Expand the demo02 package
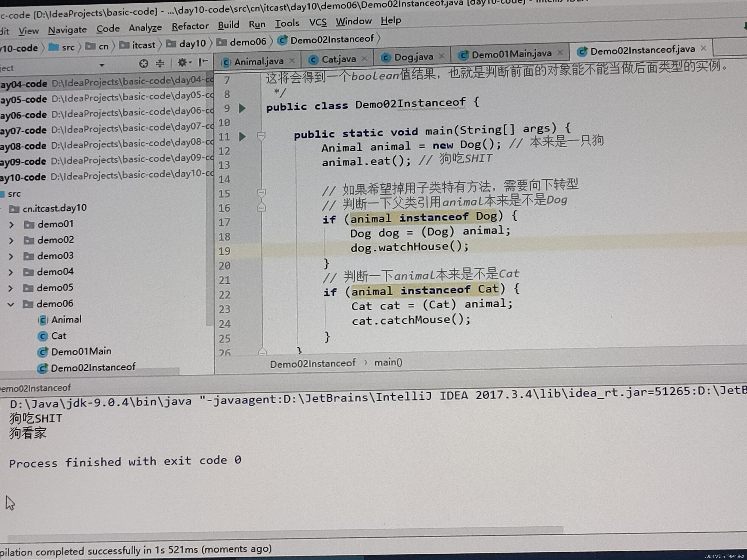The image size is (747, 560). [x=11, y=241]
